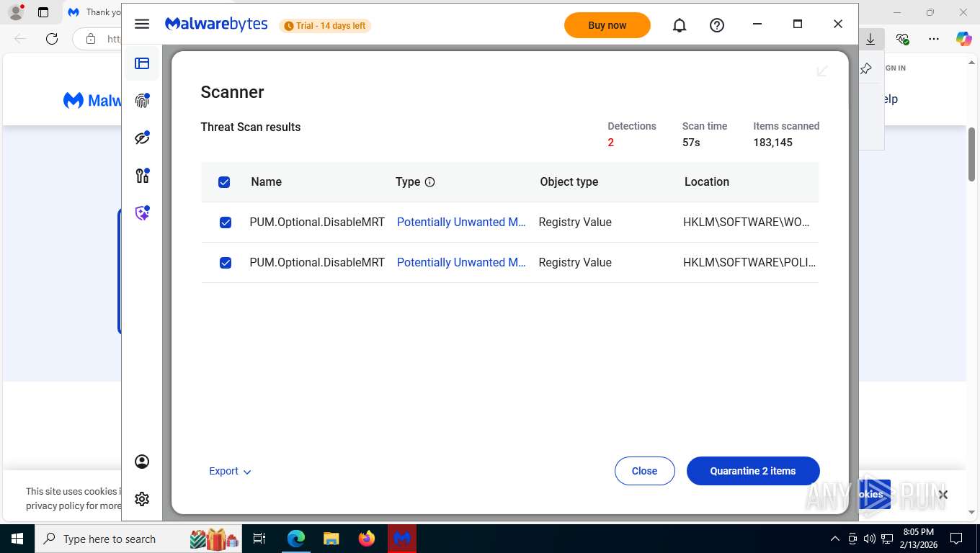Click the pin icon in the Edge downloads panel
This screenshot has height=553, width=980.
(x=866, y=68)
